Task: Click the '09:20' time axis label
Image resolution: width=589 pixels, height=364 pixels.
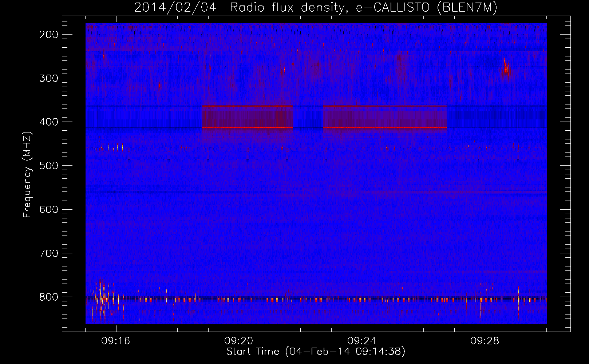Action: 239,341
